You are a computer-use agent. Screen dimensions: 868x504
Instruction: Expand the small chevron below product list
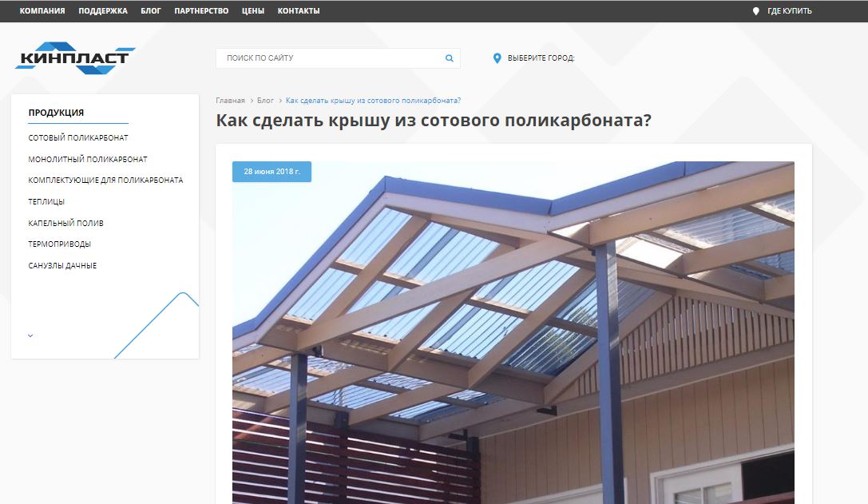click(x=30, y=335)
